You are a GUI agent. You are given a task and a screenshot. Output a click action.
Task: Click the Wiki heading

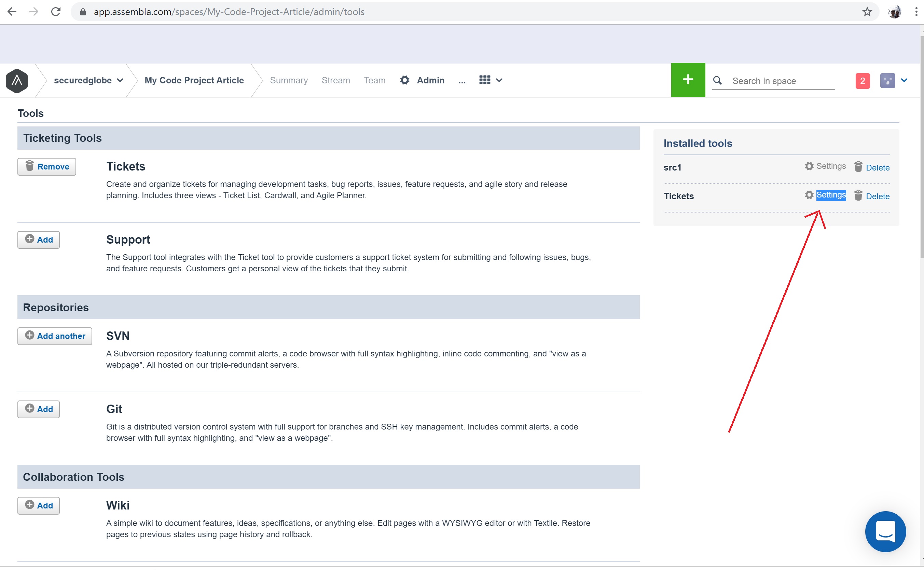(118, 505)
